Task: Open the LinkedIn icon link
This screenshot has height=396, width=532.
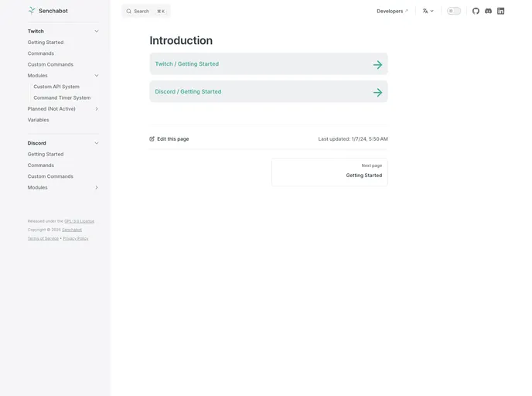Action: coord(501,11)
